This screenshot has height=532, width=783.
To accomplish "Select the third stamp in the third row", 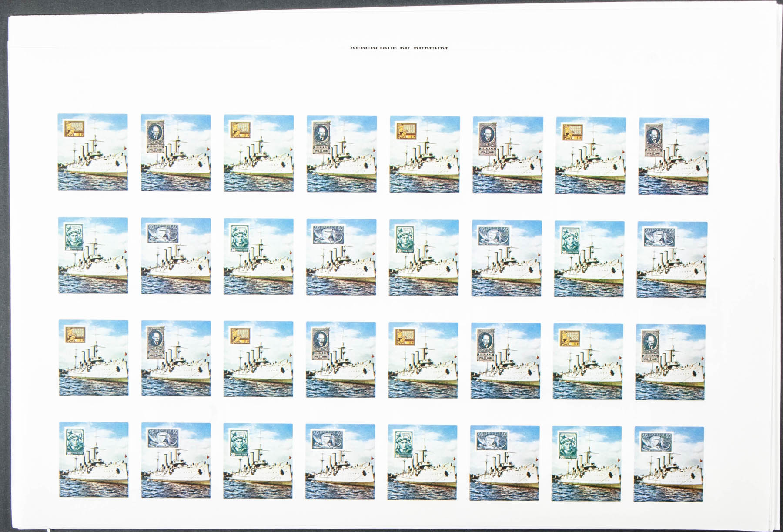I will pyautogui.click(x=258, y=359).
